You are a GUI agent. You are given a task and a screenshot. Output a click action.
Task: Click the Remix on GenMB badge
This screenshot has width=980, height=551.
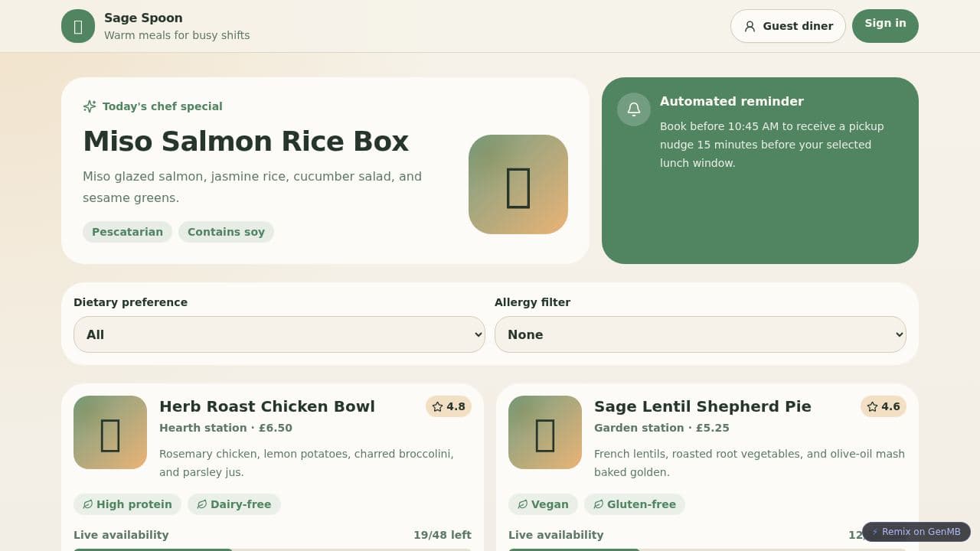[916, 532]
